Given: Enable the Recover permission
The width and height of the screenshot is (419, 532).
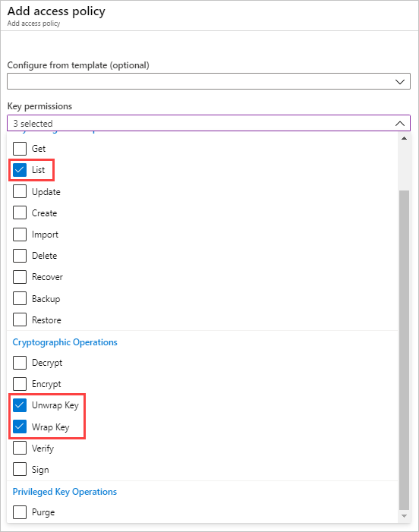Looking at the screenshot, I should coord(20,277).
